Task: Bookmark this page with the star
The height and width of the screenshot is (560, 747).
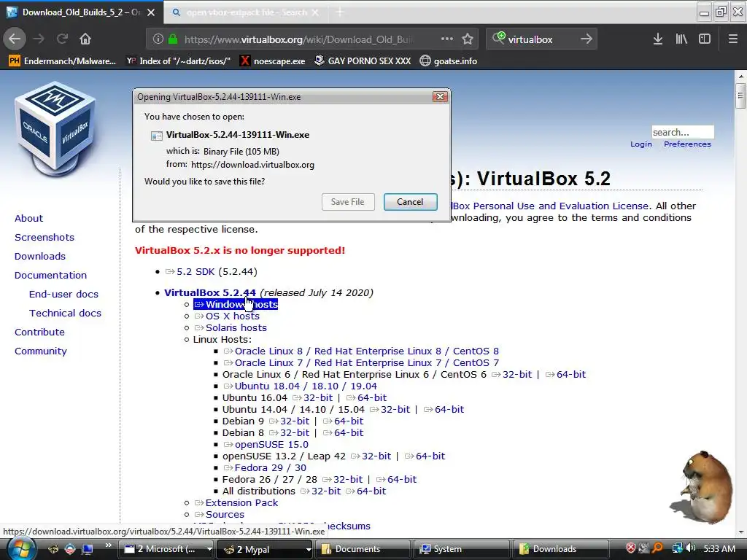Action: click(468, 39)
